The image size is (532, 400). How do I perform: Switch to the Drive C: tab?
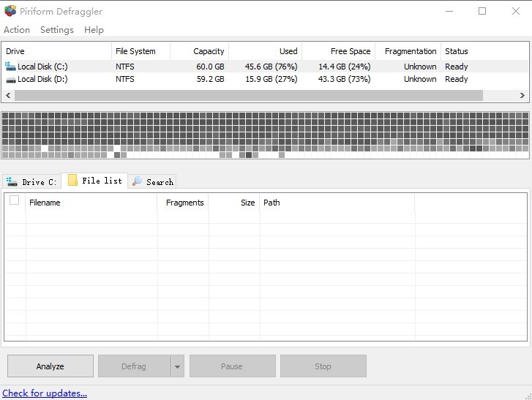(31, 181)
